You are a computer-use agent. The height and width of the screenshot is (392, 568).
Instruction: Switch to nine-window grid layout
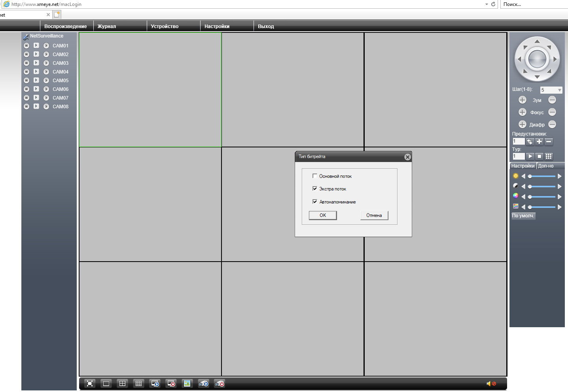138,383
